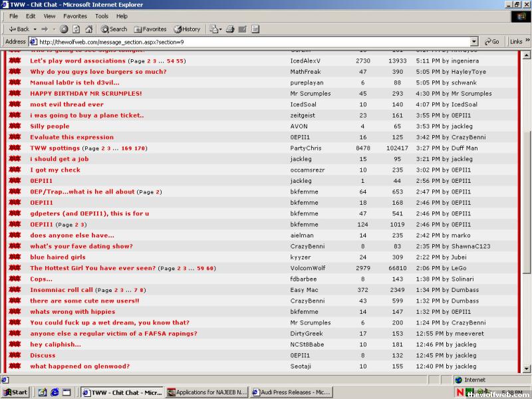
Task: Go to the Home page
Action: [89, 29]
